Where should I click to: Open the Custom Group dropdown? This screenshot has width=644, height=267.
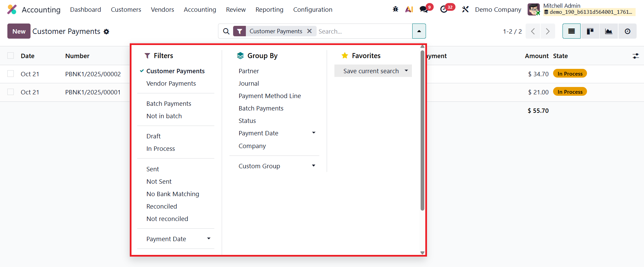click(313, 166)
